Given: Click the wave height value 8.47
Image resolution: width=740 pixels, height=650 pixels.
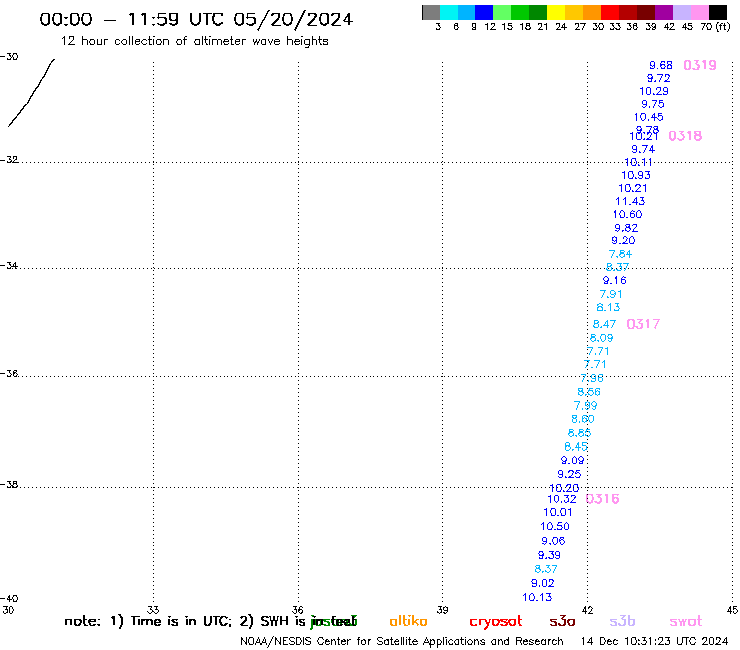Looking at the screenshot, I should pyautogui.click(x=604, y=324).
